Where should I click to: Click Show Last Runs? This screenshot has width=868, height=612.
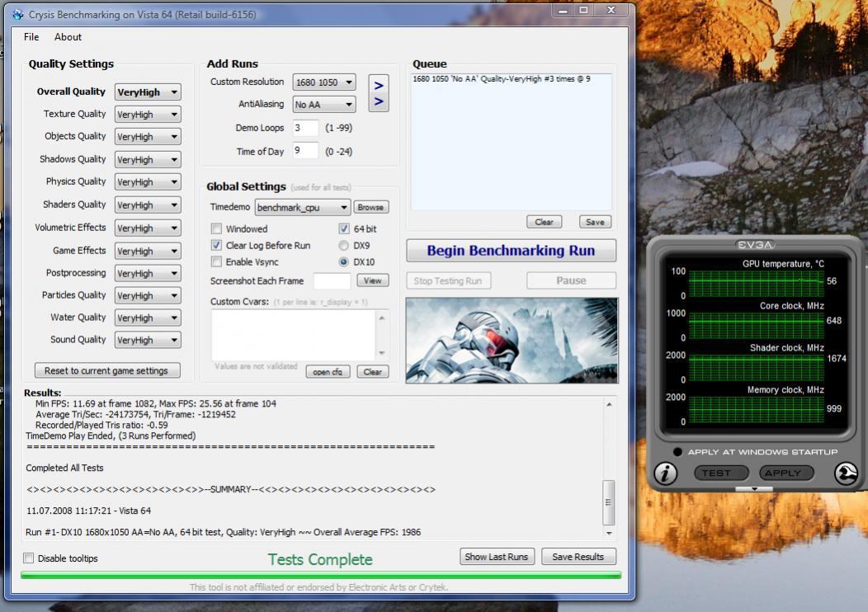click(x=497, y=557)
